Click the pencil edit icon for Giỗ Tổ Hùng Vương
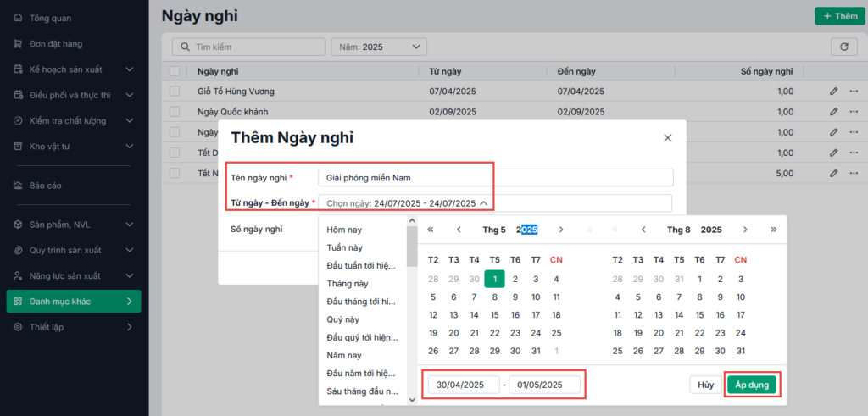 pyautogui.click(x=833, y=91)
